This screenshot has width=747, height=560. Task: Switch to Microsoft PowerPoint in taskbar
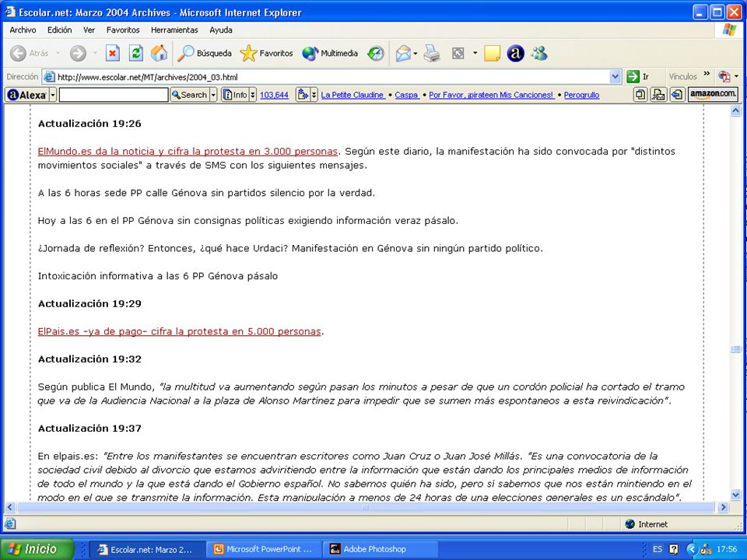(x=264, y=549)
